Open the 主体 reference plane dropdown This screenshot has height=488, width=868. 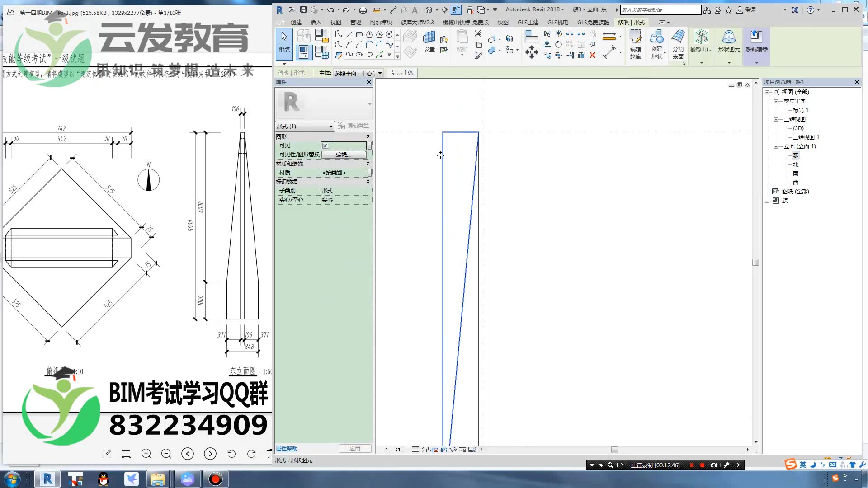(x=380, y=73)
